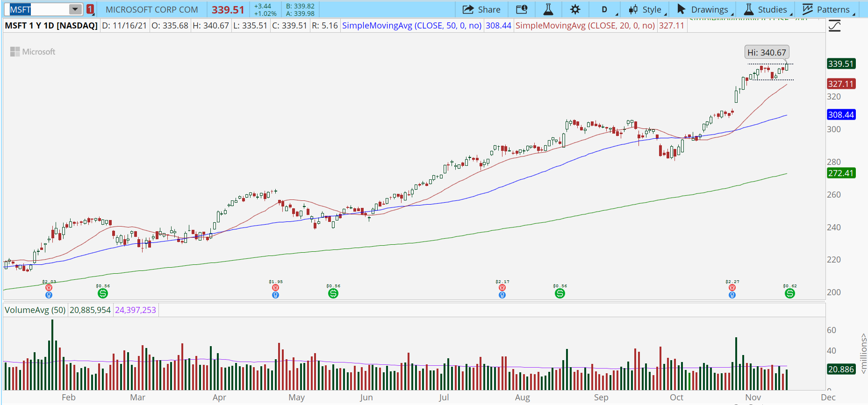Image resolution: width=868 pixels, height=405 pixels.
Task: Click the purple 24,397,253 average volume value
Action: [136, 310]
